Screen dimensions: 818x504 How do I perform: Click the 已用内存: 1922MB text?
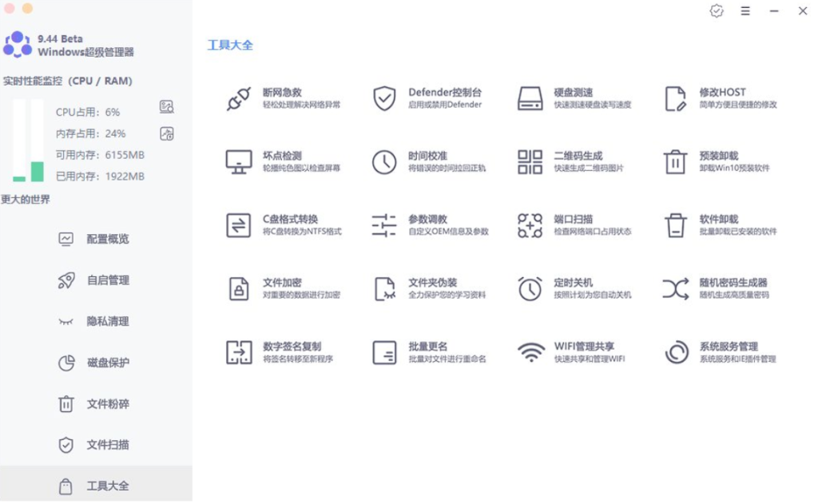(x=100, y=177)
